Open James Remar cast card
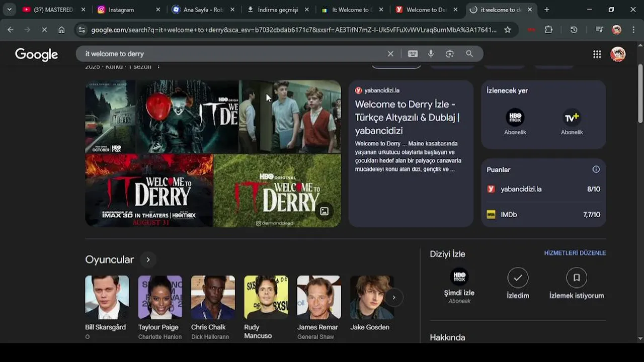This screenshot has height=362, width=644. [x=318, y=307]
